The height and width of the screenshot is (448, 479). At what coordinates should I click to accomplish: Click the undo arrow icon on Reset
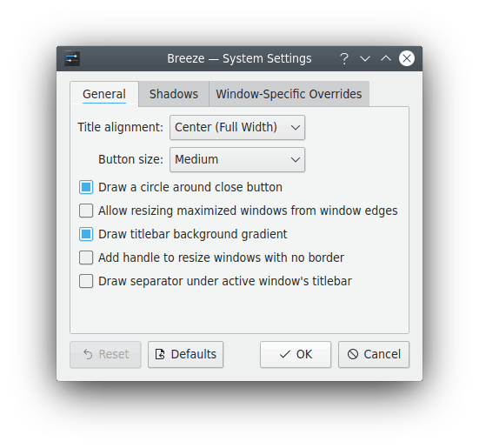coord(88,354)
